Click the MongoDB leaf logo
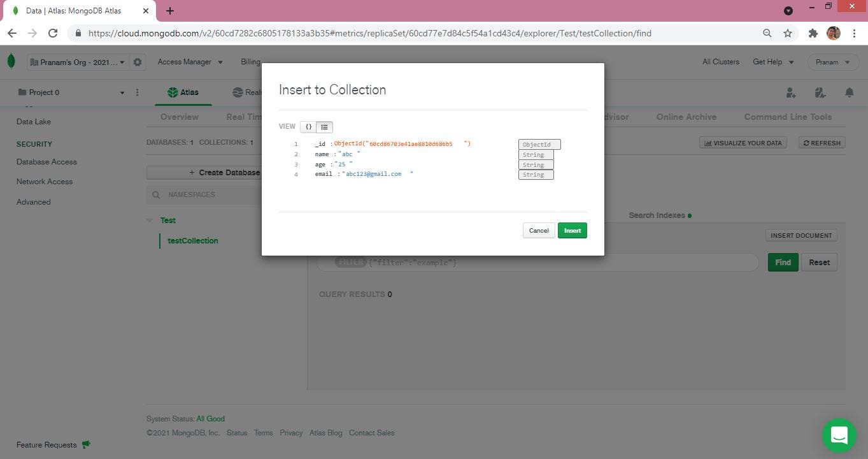The height and width of the screenshot is (459, 868). (11, 61)
